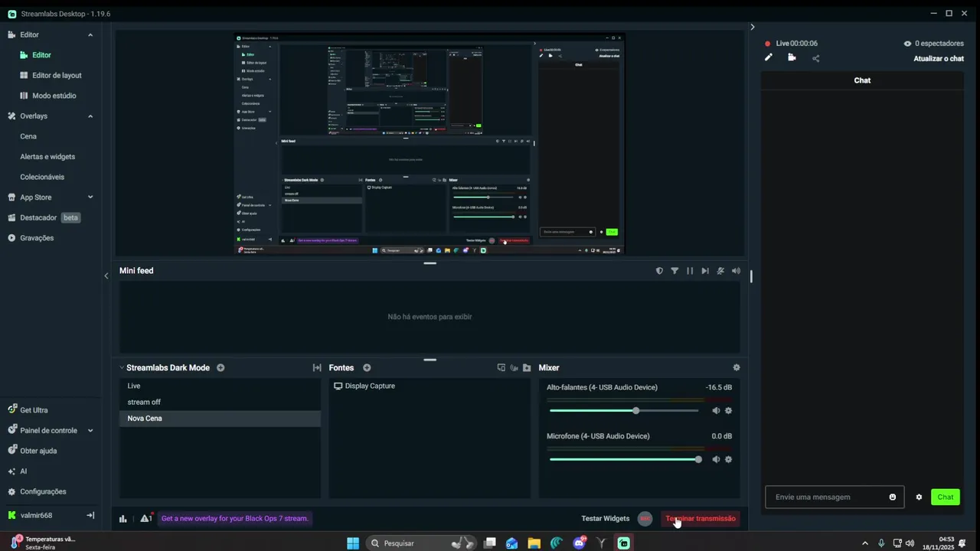Click the Black Ops 7 overlay promotion
The height and width of the screenshot is (551, 980).
[x=234, y=518]
